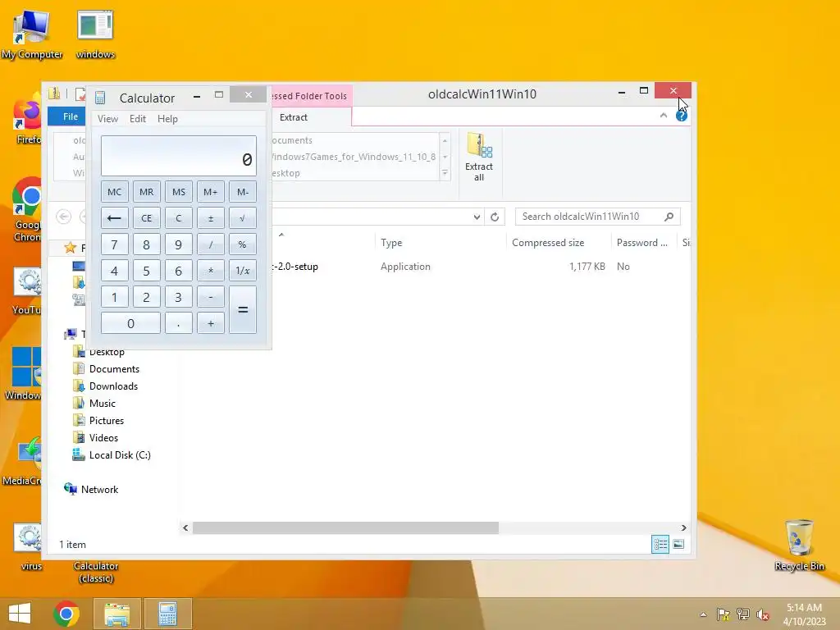Click Calculator plus-minus sign key
840x630 pixels.
tap(211, 218)
